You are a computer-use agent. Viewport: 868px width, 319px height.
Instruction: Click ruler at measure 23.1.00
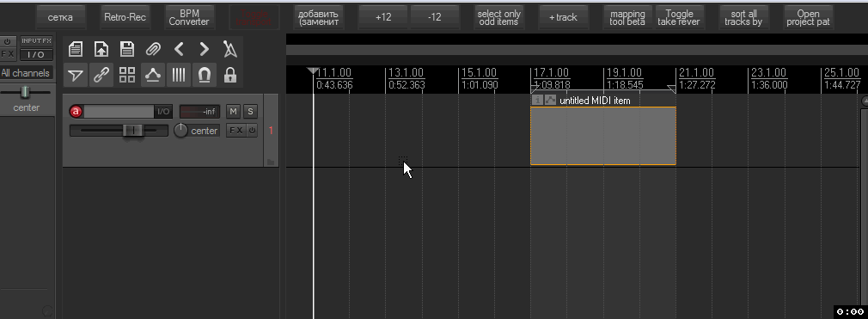(769, 73)
